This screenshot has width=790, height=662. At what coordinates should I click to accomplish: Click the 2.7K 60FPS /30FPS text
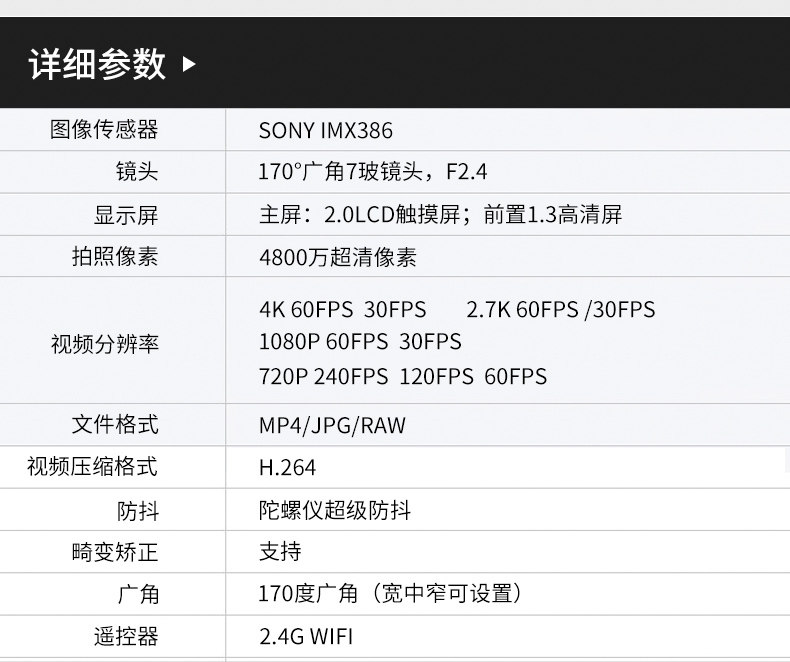click(x=560, y=310)
